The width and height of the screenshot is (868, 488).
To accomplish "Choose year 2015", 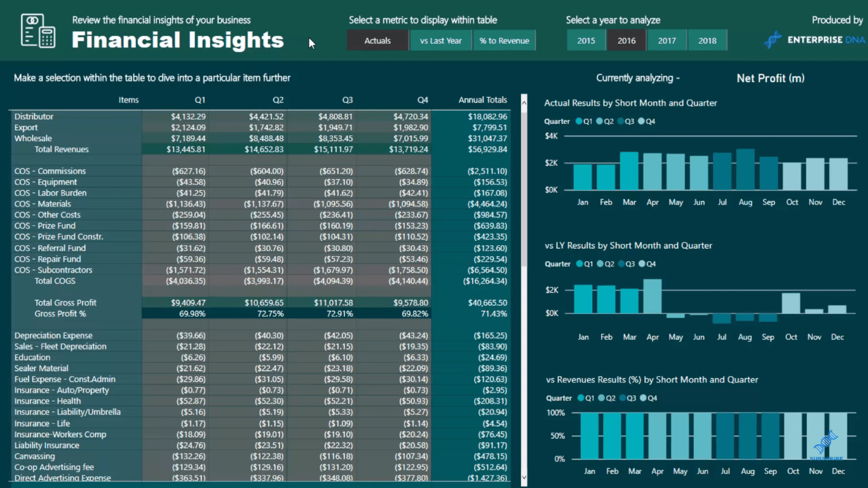I will [587, 41].
